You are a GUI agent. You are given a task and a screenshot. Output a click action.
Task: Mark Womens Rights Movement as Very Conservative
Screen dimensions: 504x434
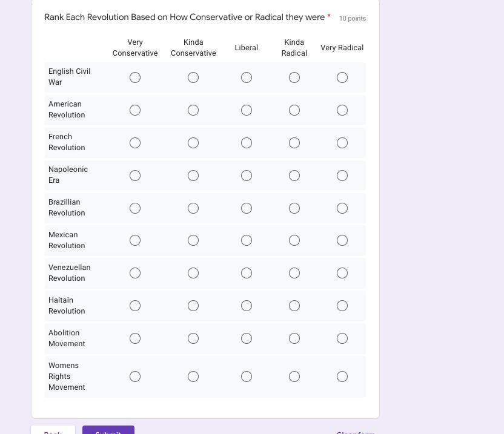pos(135,376)
